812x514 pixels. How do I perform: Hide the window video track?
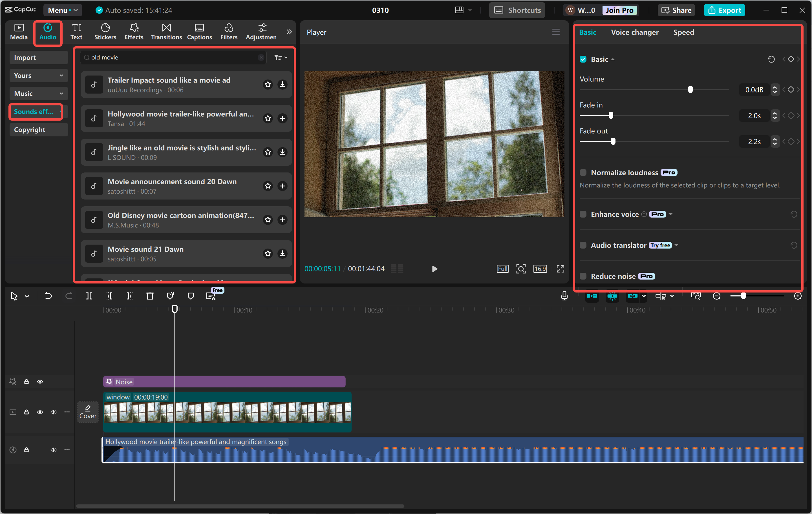pyautogui.click(x=40, y=412)
